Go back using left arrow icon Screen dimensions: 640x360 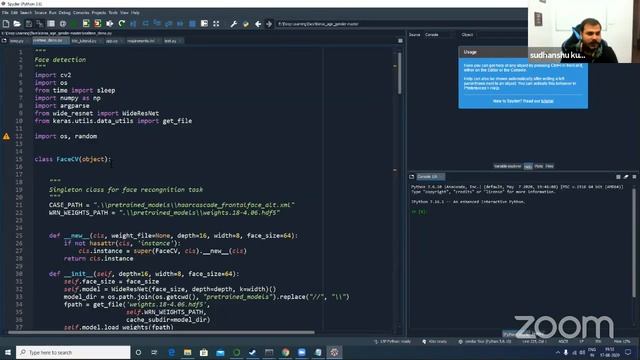pos(258,24)
